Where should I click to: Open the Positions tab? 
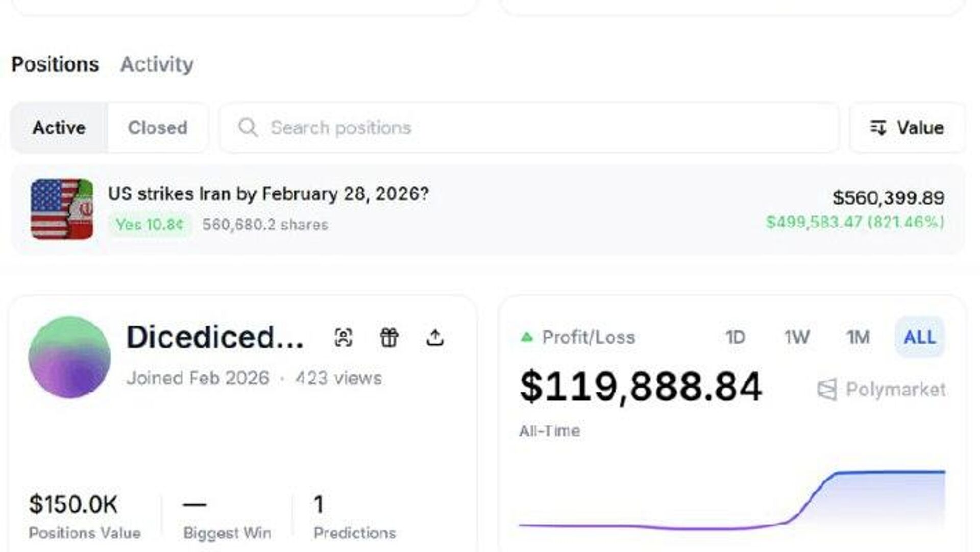[x=55, y=64]
